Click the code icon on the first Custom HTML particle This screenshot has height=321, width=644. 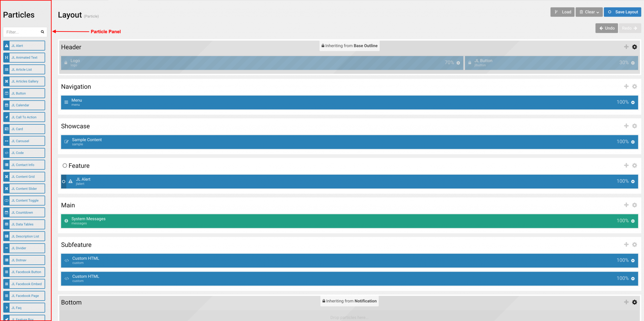click(x=67, y=260)
